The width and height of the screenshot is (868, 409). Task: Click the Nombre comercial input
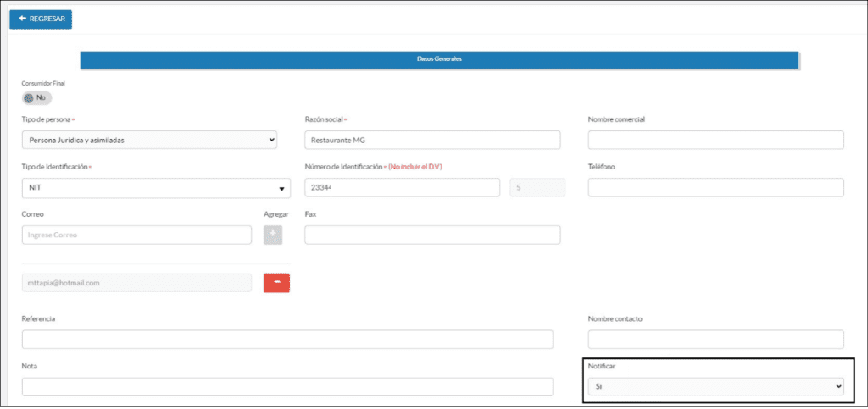click(715, 140)
